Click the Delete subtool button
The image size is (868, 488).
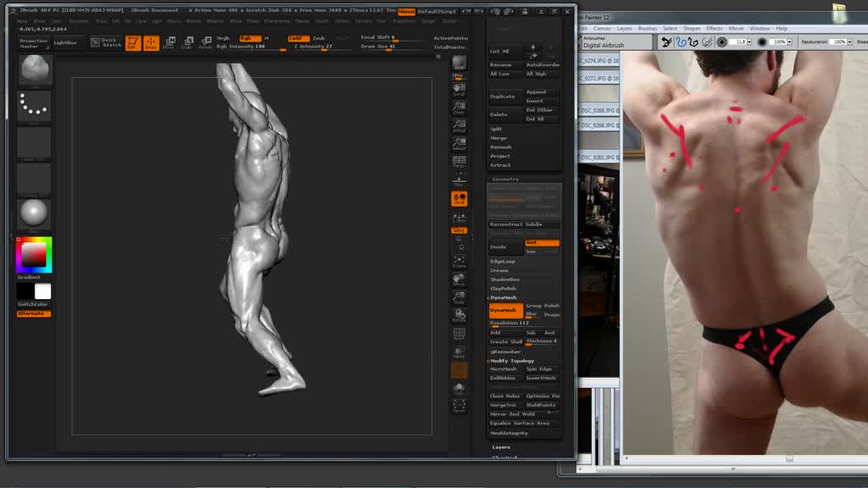(505, 114)
